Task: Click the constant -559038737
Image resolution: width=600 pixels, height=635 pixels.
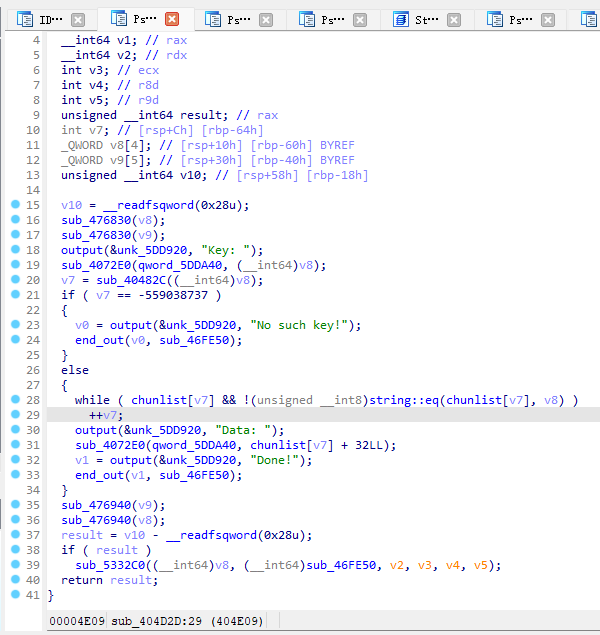Action: click(x=173, y=295)
